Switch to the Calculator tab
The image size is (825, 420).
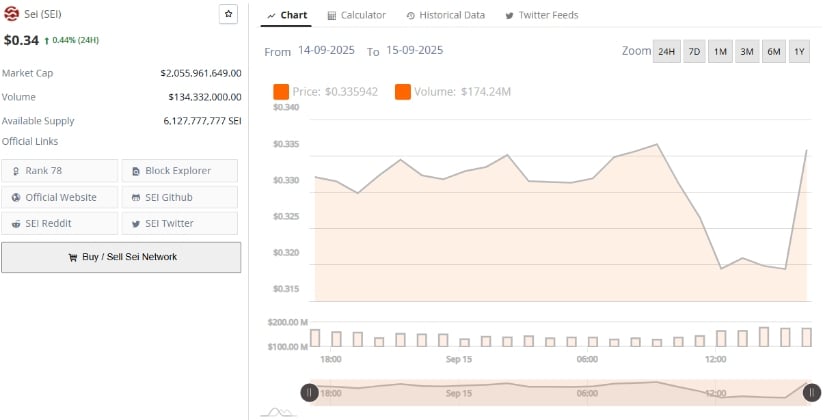tap(357, 15)
